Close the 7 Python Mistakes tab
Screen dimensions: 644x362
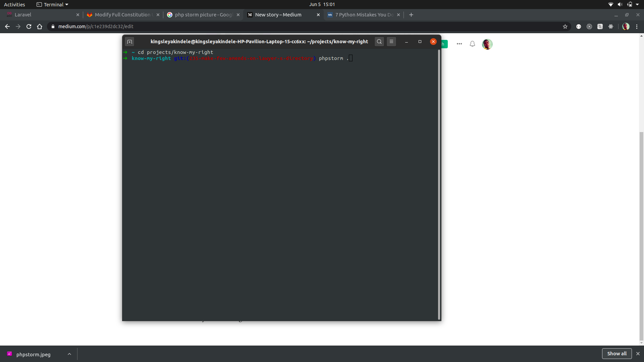pos(398,15)
